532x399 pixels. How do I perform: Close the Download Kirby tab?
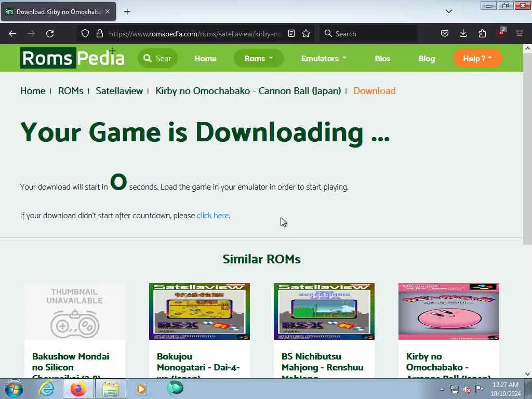tap(108, 11)
